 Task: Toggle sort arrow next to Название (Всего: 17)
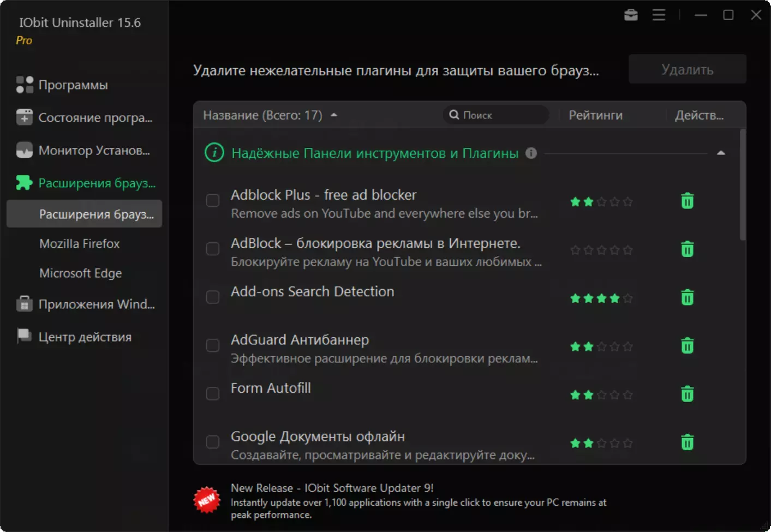pos(334,115)
